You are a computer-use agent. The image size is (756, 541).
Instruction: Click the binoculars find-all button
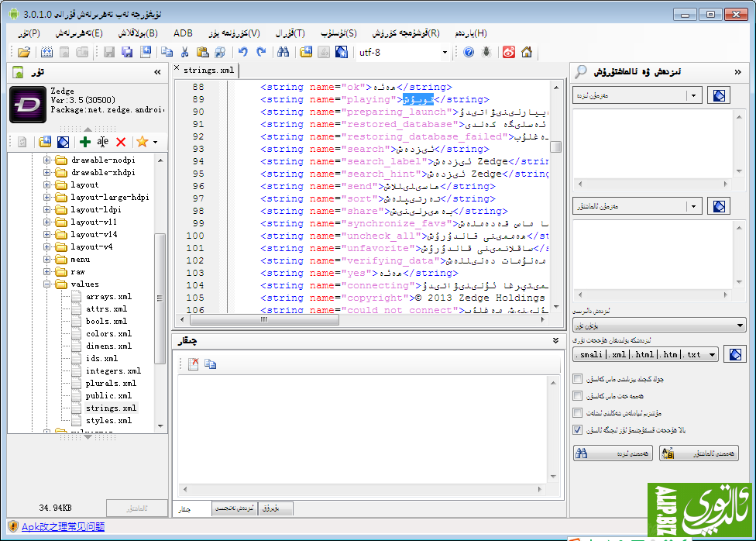613,453
